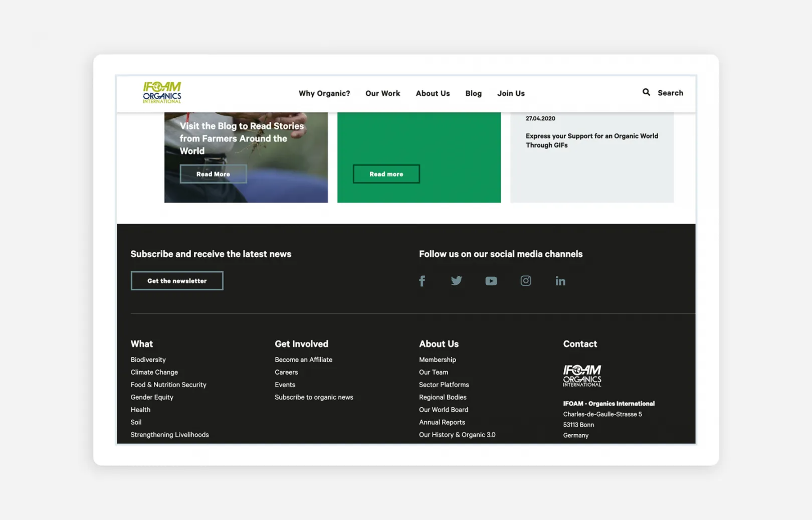The image size is (812, 520).
Task: Open the Why Organic? menu
Action: click(x=324, y=93)
